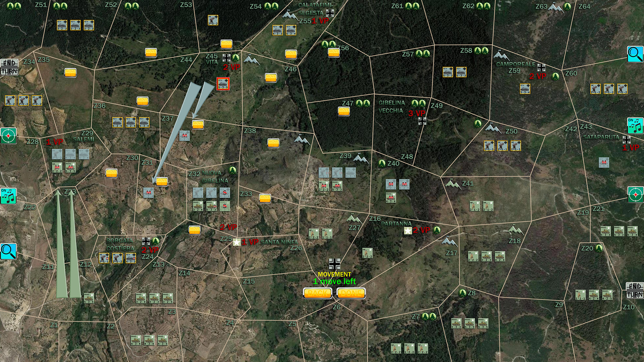
Task: Click the magnifier zoom icon near Z11
Action: [8, 251]
